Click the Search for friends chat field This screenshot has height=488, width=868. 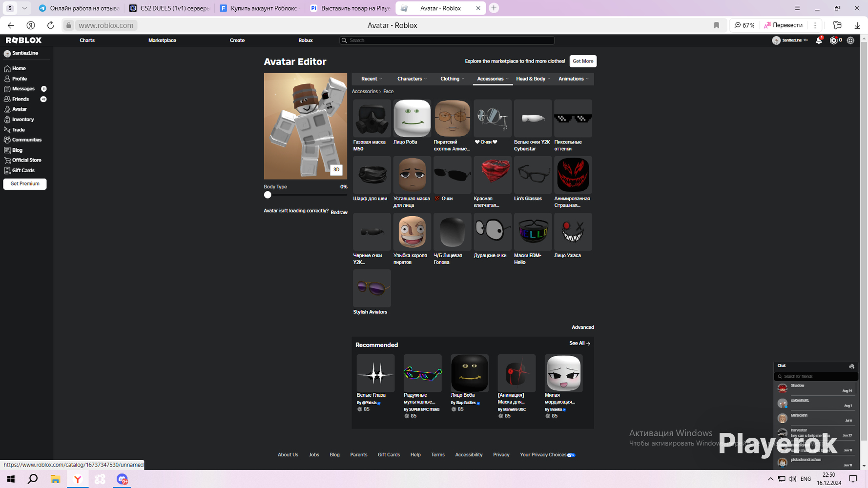point(816,377)
